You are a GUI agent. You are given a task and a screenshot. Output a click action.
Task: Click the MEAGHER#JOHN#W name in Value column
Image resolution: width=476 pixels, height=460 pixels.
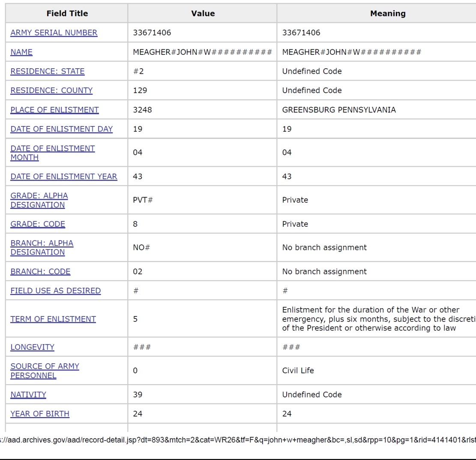203,52
